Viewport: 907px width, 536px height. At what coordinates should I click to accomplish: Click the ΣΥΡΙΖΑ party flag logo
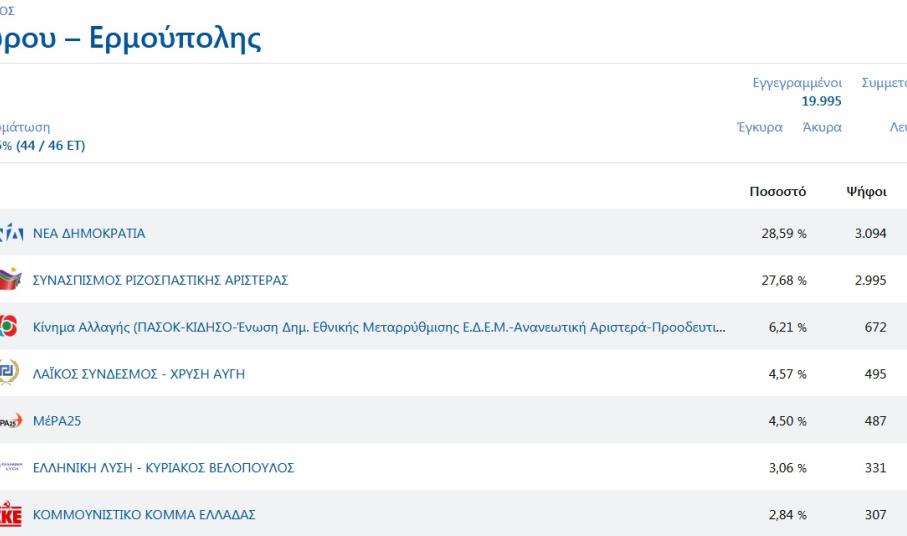(x=9, y=280)
